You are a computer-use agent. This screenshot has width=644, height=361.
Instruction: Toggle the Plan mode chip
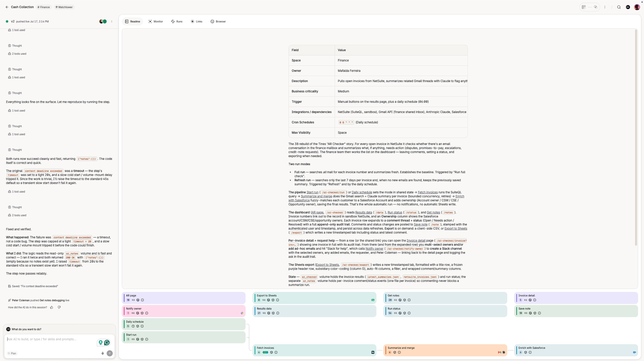pos(12,353)
